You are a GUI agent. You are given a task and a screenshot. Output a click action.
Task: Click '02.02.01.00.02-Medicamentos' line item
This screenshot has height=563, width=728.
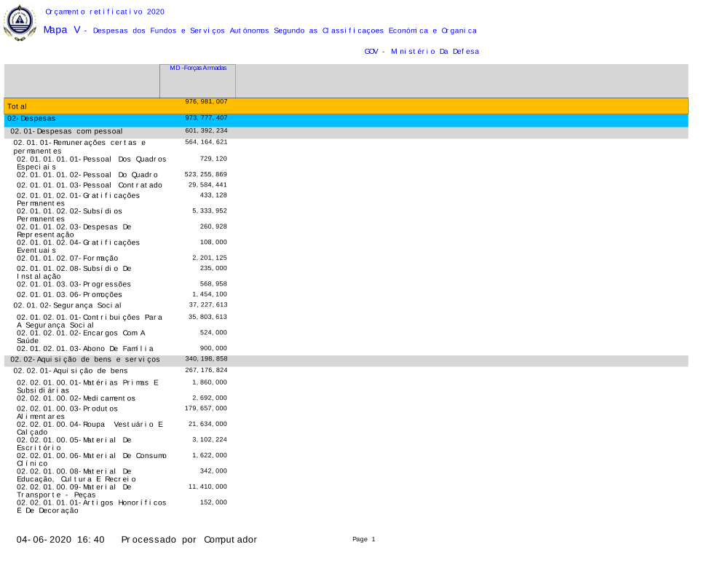click(76, 398)
